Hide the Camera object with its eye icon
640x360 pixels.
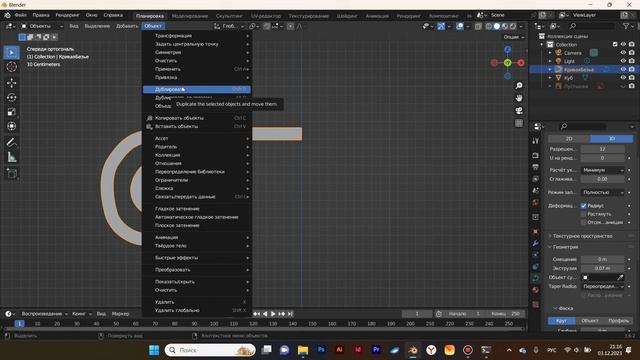coord(623,53)
